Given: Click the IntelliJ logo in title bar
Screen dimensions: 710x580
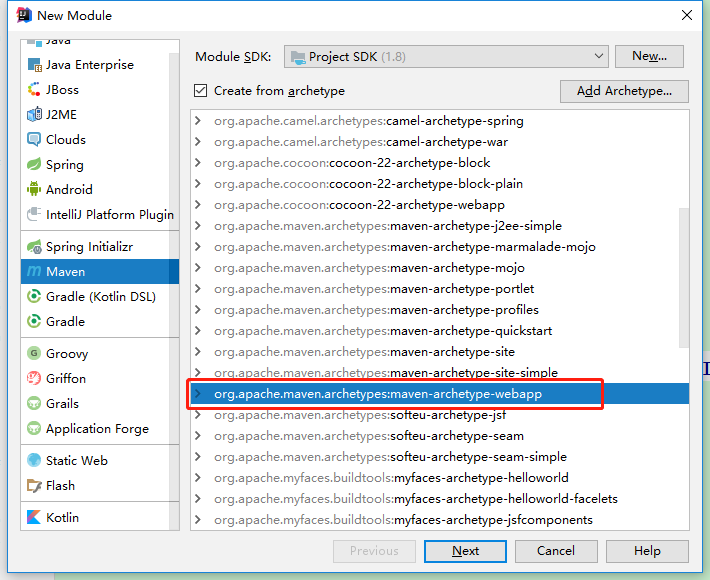Looking at the screenshot, I should point(24,15).
